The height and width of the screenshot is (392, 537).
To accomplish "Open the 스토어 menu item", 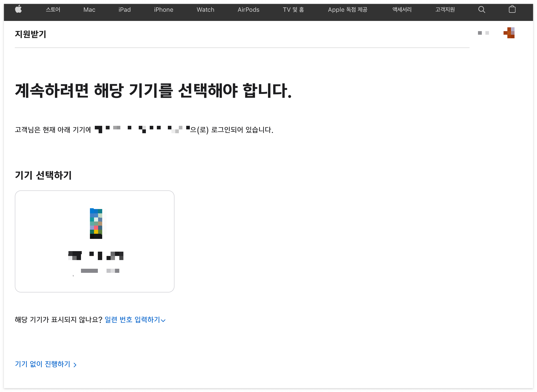I will [x=53, y=10].
